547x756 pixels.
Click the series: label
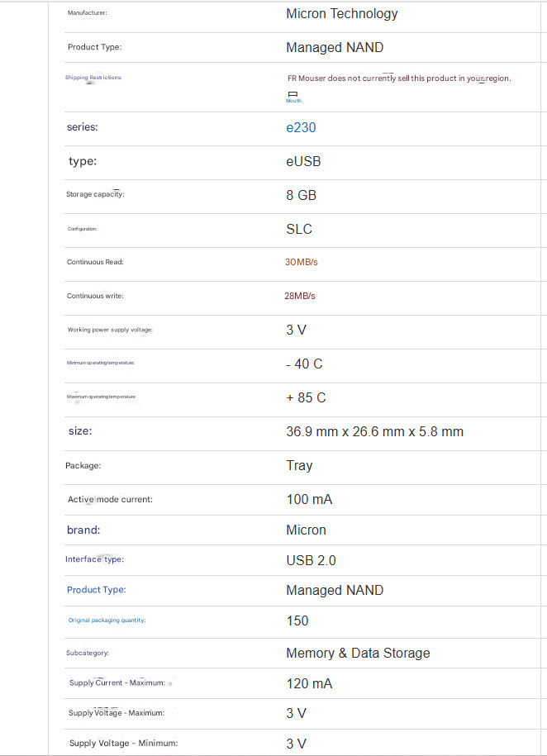(x=82, y=127)
